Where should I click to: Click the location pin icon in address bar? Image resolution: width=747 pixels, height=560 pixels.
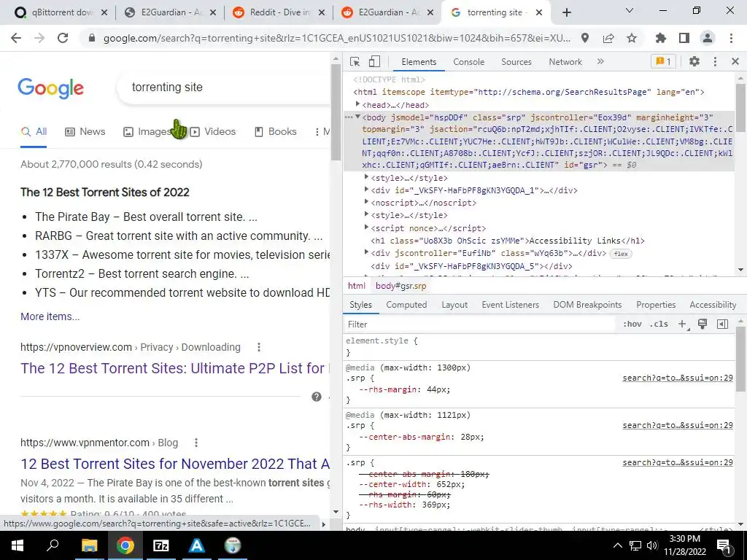(x=585, y=38)
